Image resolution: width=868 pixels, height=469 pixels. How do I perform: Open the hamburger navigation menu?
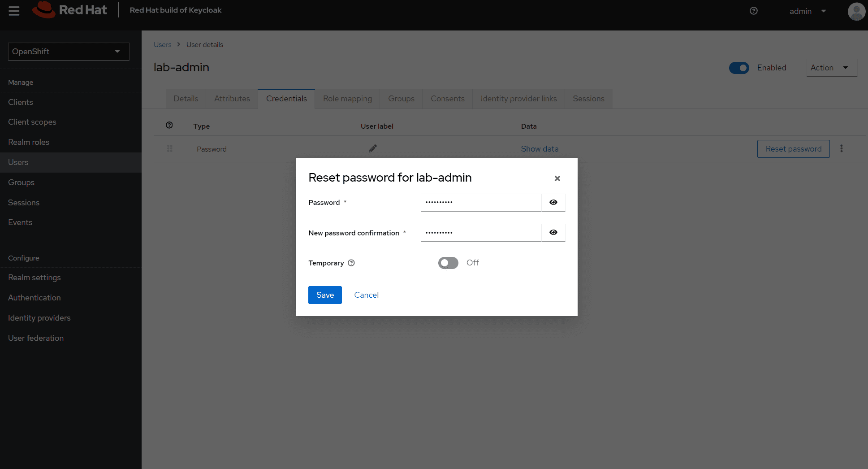tap(14, 11)
